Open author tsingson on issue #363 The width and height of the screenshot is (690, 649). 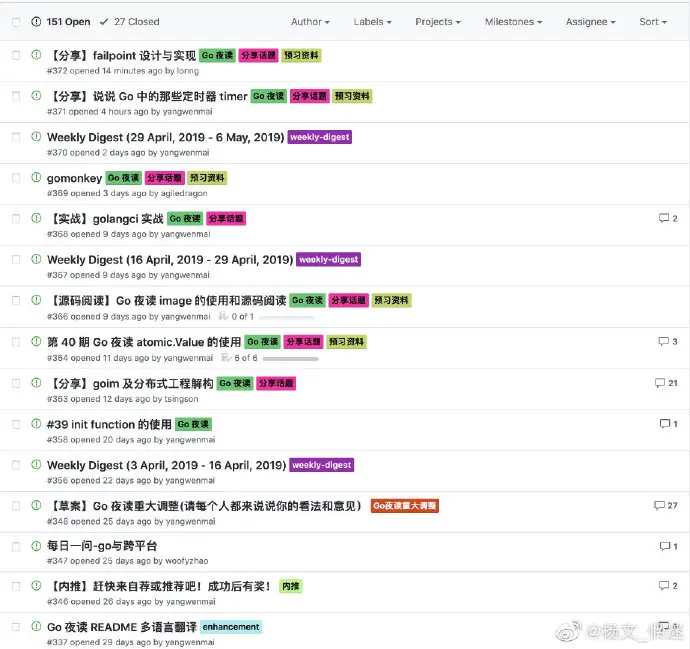point(181,399)
